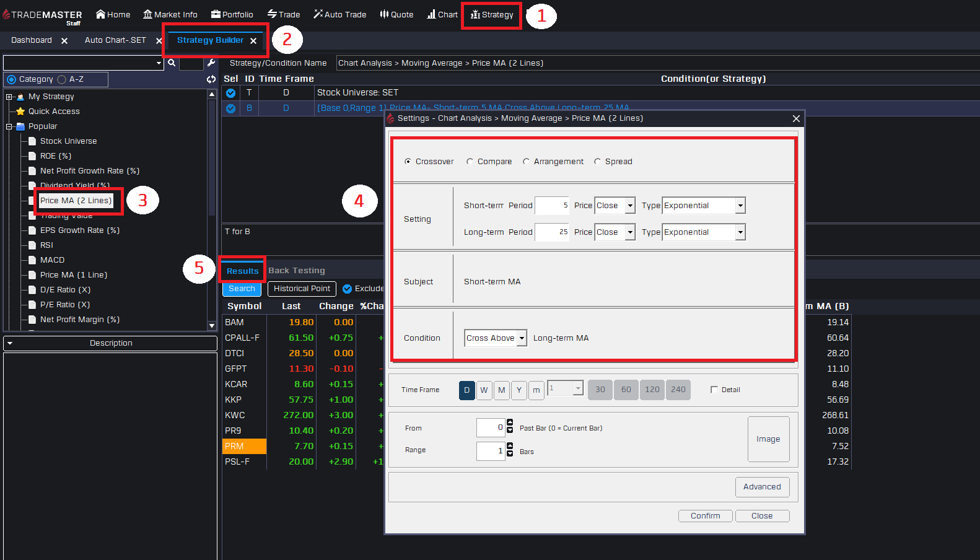Click the Close button in dialog
Screen dimensions: 980x560
[763, 516]
